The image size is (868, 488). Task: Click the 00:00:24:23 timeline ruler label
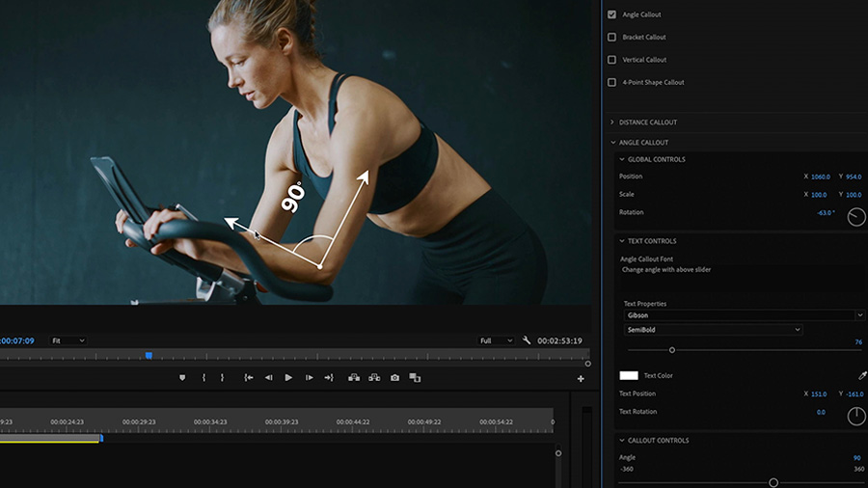click(x=67, y=421)
